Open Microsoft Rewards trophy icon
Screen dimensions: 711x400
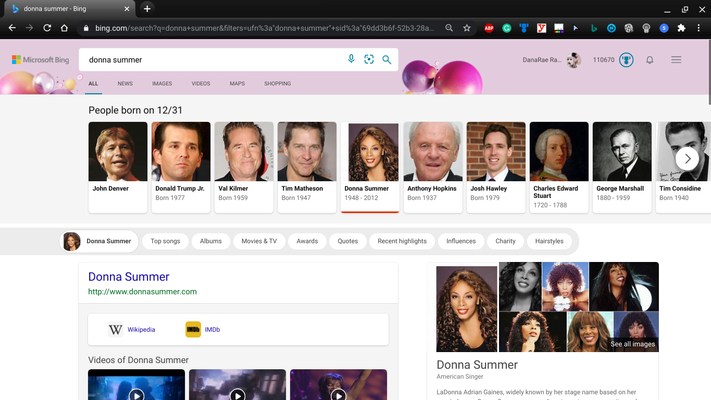click(626, 59)
